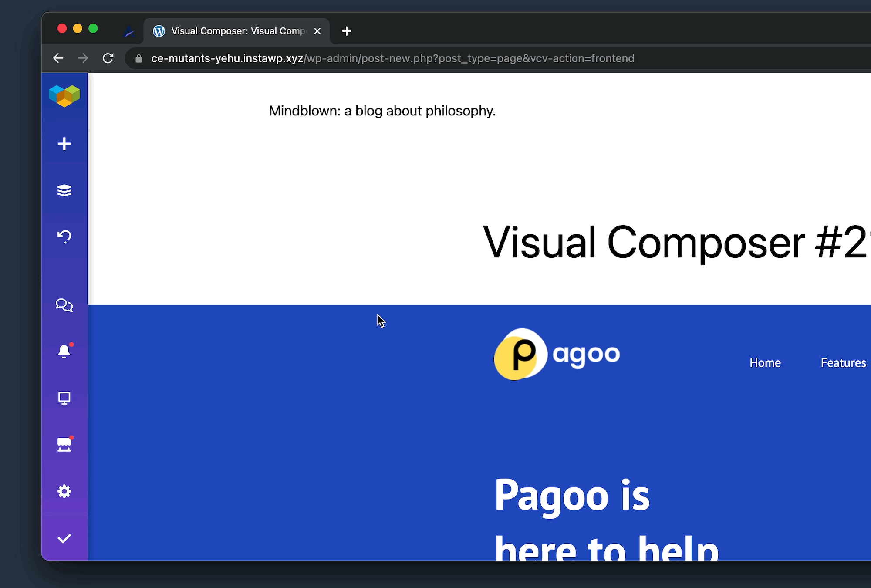The image size is (871, 588).
Task: Go back in browser history
Action: pyautogui.click(x=58, y=58)
